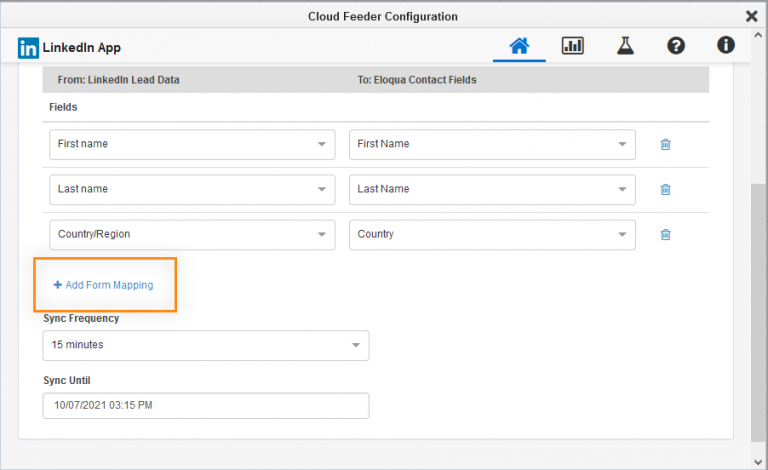The width and height of the screenshot is (768, 470).
Task: Click Add Form Mapping link
Action: tap(103, 285)
